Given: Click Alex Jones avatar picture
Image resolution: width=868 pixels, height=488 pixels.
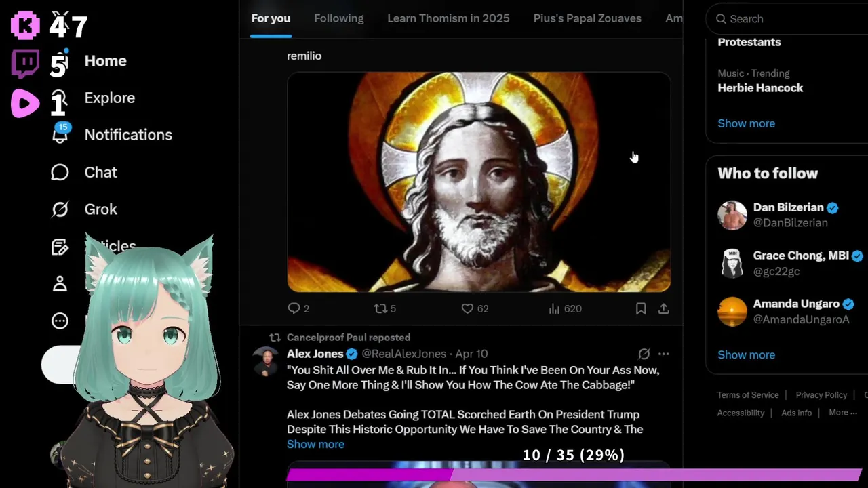Looking at the screenshot, I should pyautogui.click(x=265, y=361).
